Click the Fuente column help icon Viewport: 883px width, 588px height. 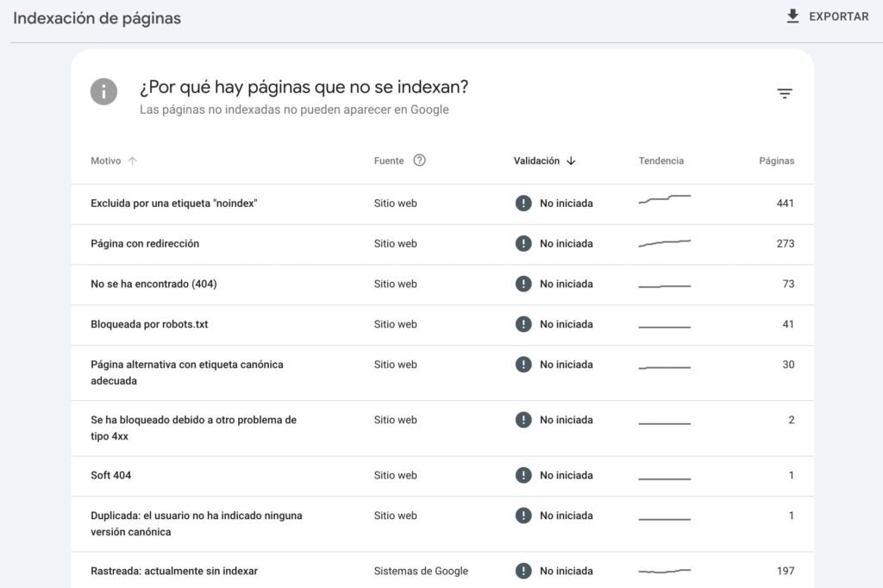420,160
